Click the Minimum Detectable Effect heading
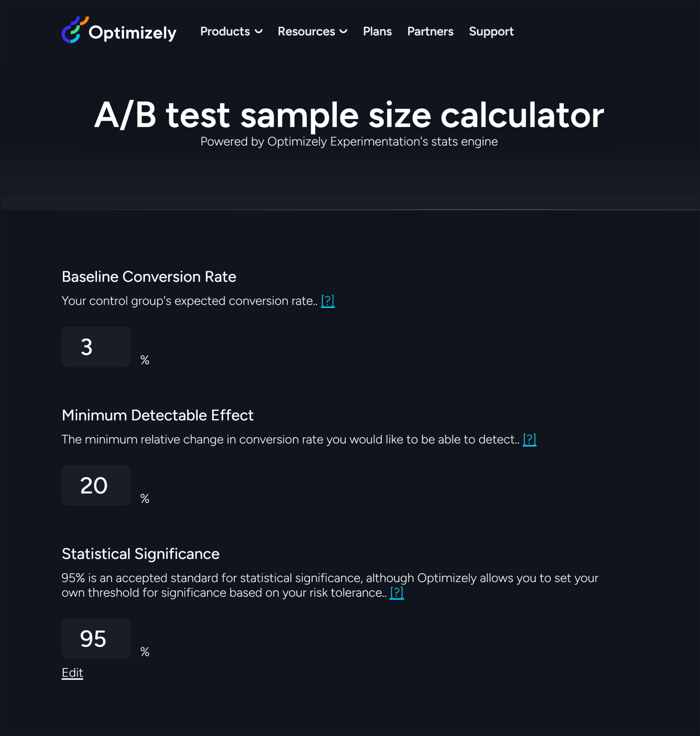The height and width of the screenshot is (736, 700). [x=157, y=415]
